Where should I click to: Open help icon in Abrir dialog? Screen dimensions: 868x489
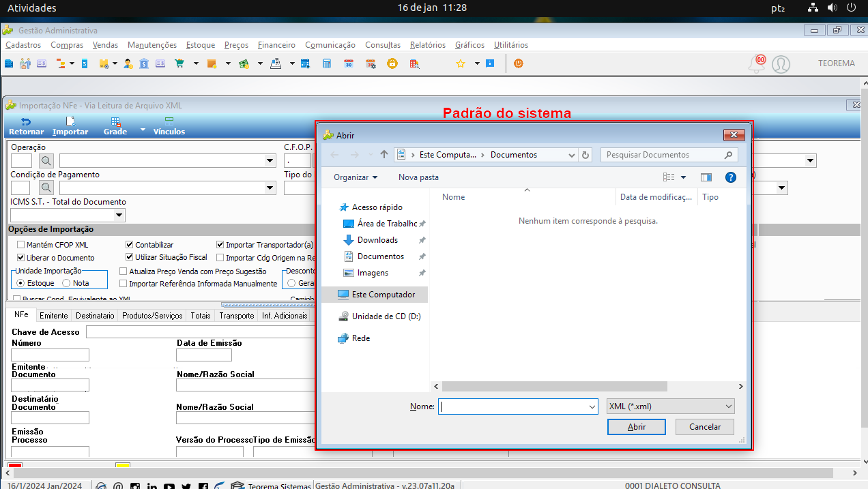[731, 177]
